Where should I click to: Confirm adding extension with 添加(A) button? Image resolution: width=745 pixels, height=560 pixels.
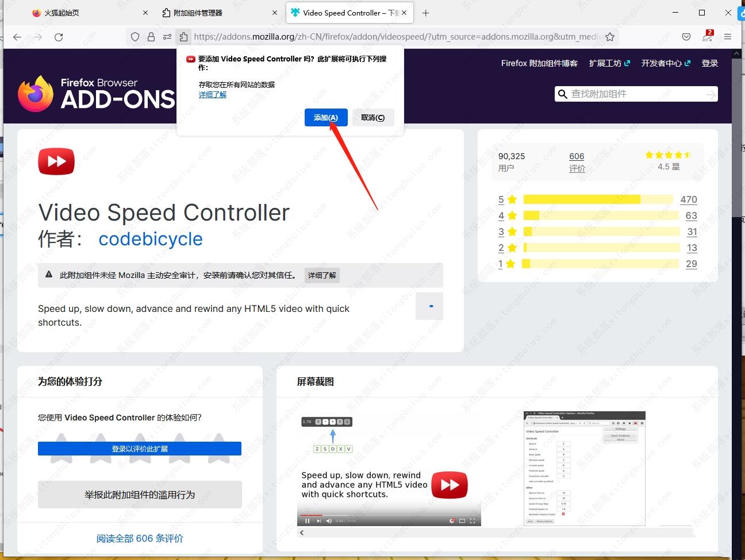coord(325,118)
